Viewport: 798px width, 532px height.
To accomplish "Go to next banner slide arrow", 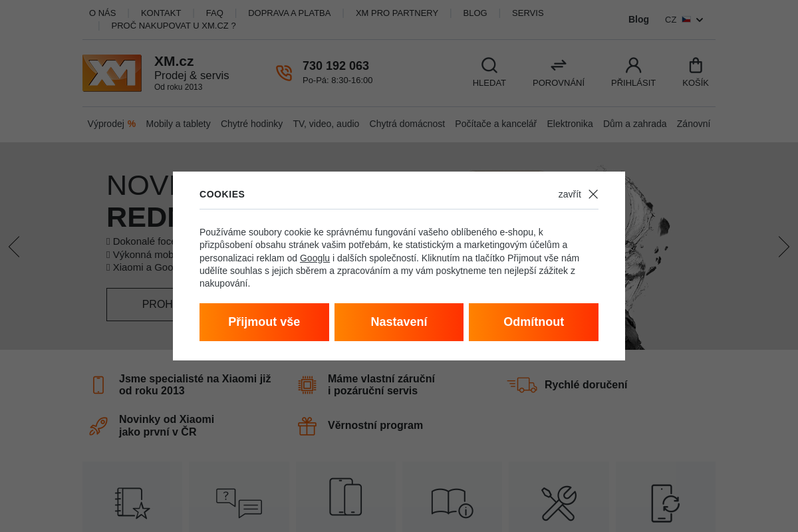I will [784, 247].
